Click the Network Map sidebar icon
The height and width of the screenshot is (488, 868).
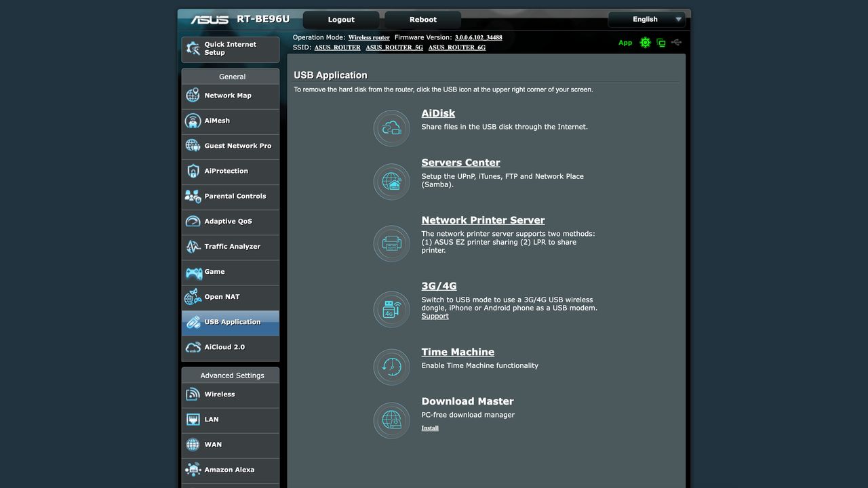tap(193, 96)
